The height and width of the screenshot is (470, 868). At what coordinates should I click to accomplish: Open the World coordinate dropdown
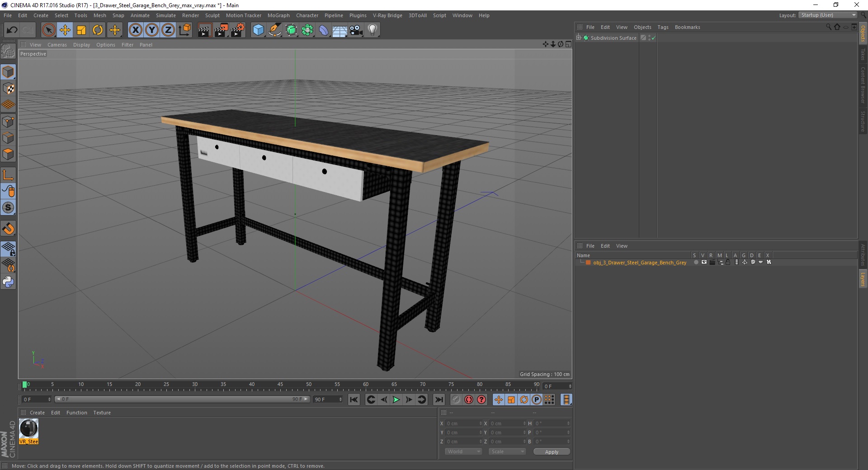coord(463,451)
